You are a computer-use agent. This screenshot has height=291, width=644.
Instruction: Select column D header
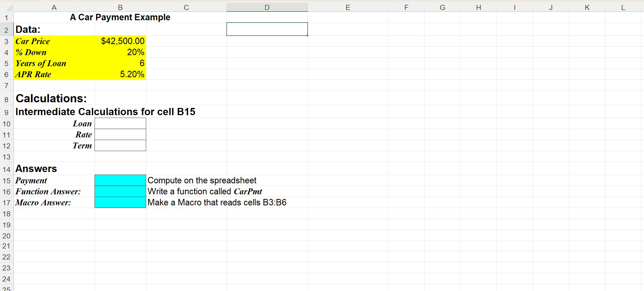(267, 7)
